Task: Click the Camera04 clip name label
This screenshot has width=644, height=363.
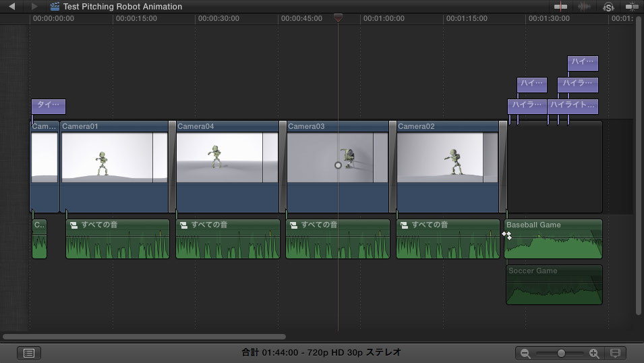Action: (196, 126)
